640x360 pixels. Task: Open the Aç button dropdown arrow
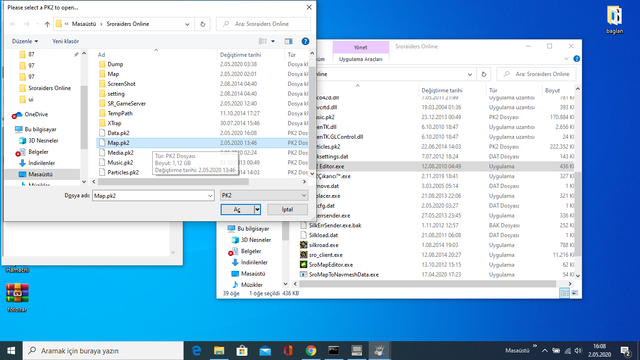[257, 209]
